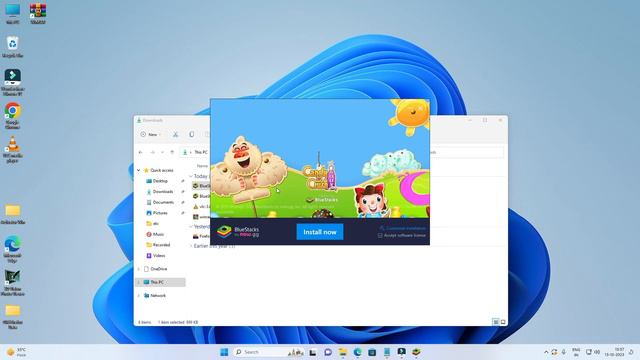Go forward using Explorer's forward arrow
640x360 pixels.
152,152
